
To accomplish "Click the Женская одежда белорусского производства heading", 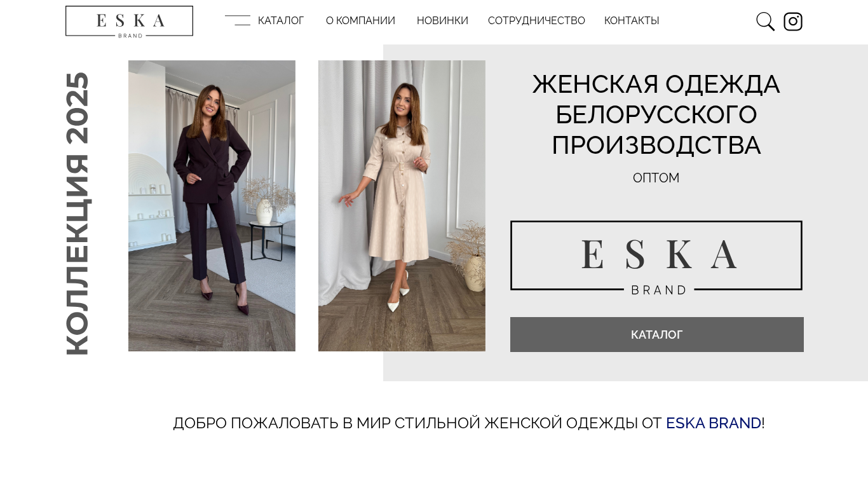I will (x=656, y=115).
